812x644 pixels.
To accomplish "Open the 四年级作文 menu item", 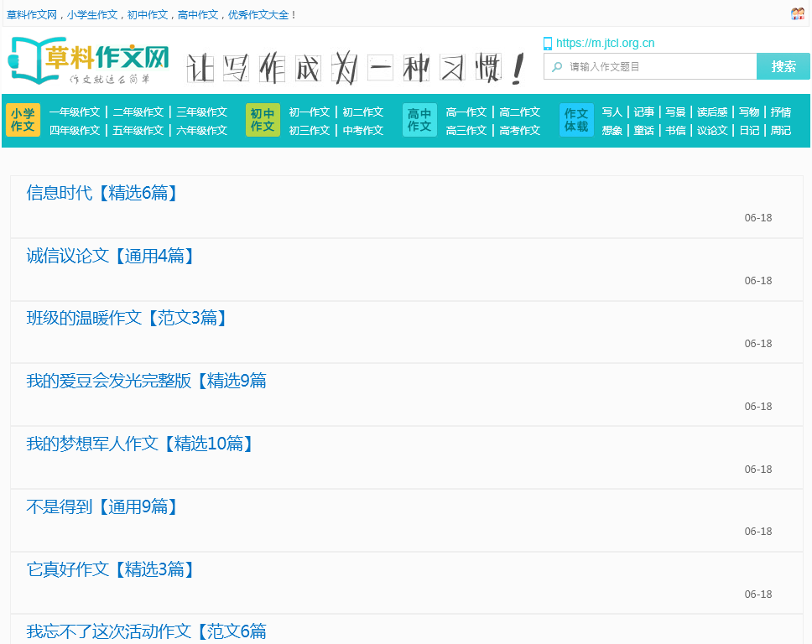I will (75, 131).
